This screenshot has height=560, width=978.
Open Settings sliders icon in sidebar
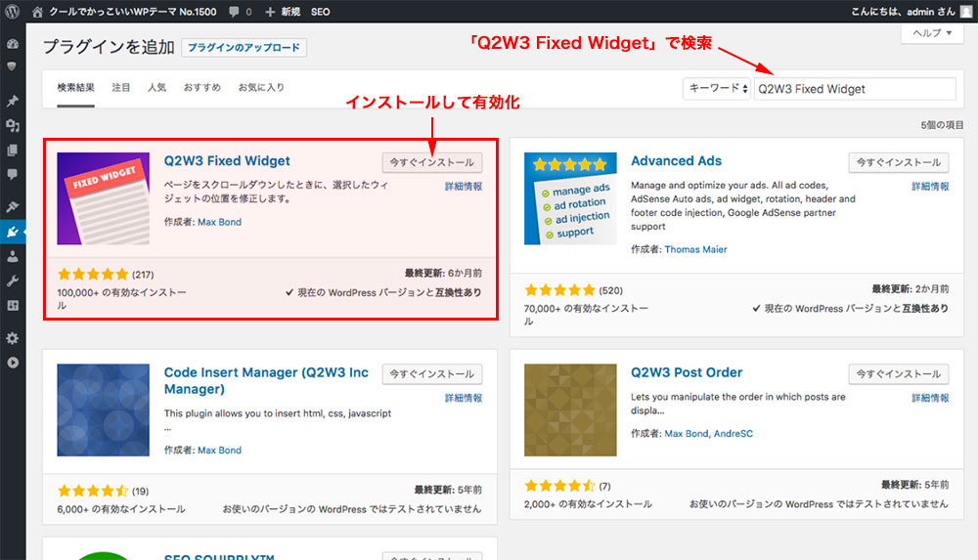point(13,306)
